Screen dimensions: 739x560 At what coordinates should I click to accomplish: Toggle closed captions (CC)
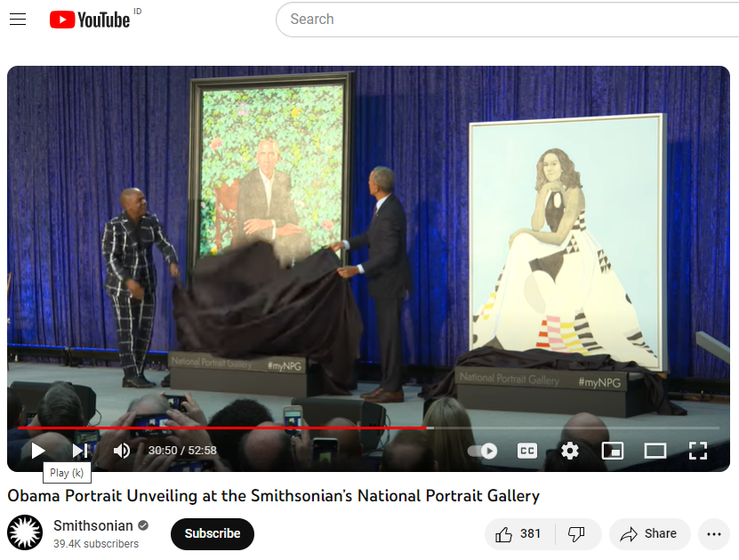527,452
